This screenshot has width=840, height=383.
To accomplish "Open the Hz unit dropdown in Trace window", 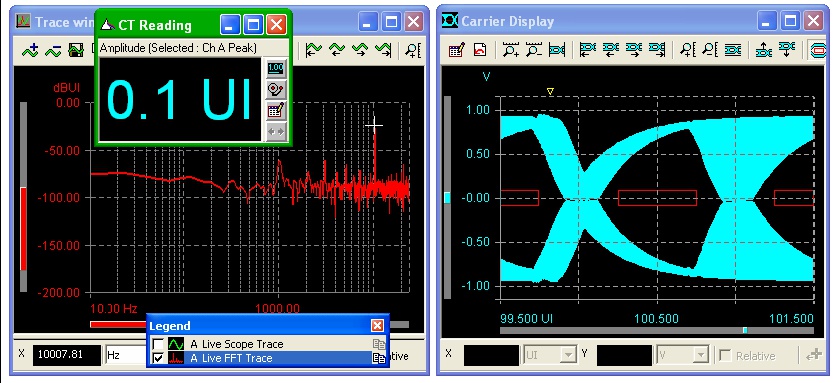I will tap(126, 355).
